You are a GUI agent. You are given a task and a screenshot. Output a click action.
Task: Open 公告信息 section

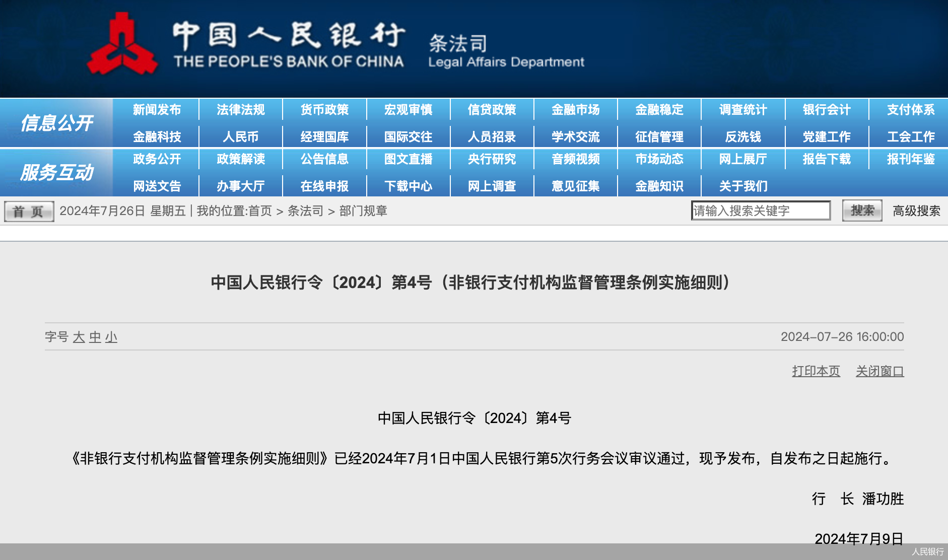[x=324, y=159]
